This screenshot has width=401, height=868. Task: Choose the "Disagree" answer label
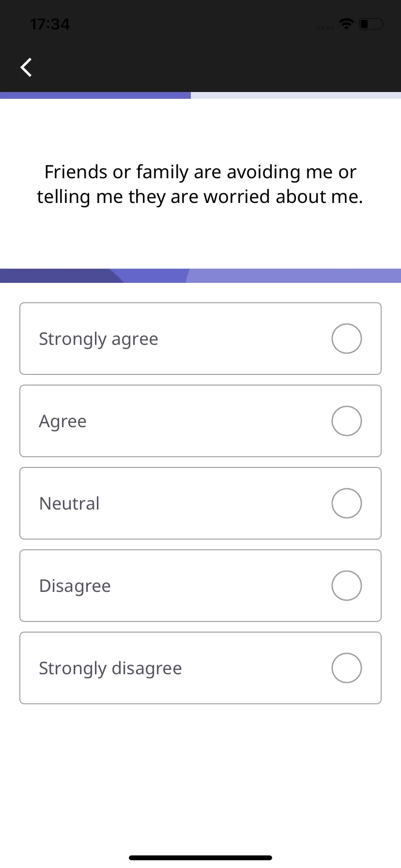75,586
